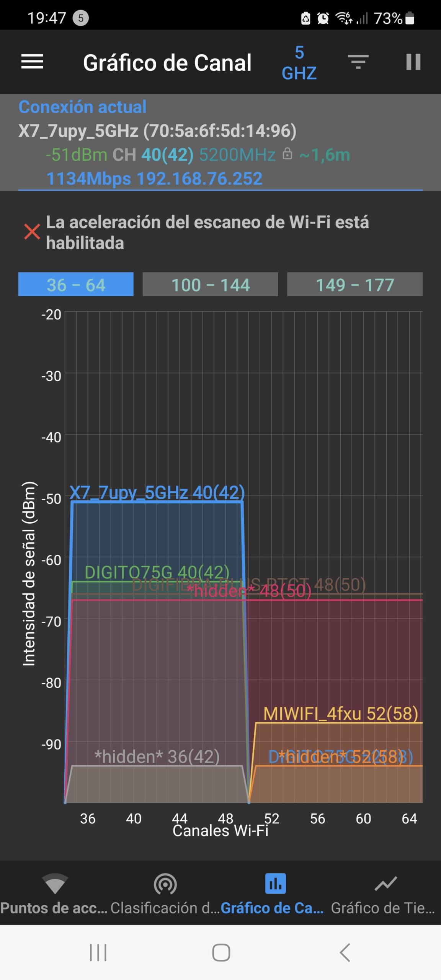Select the MIWIFI_4fxu 52(58) chart label

pyautogui.click(x=341, y=714)
